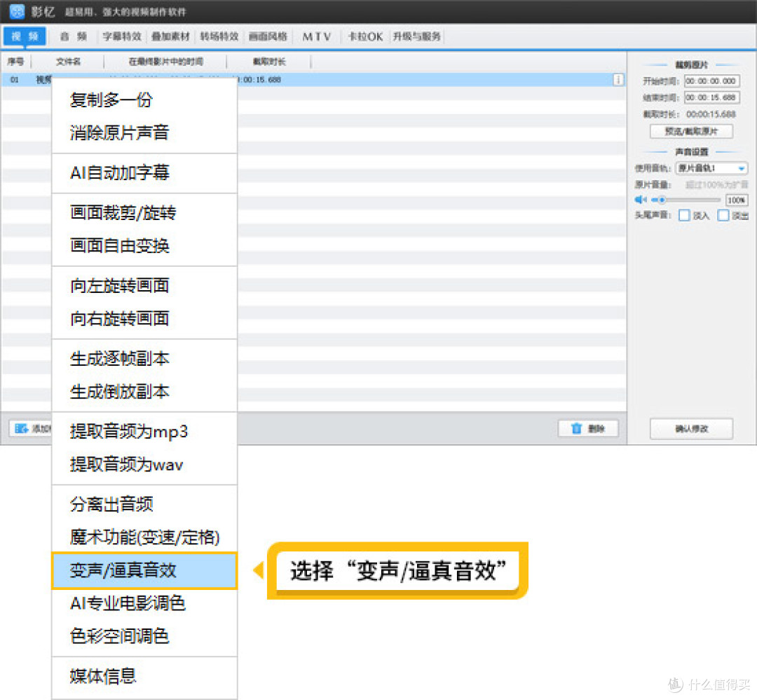The height and width of the screenshot is (700, 757).
Task: Click the 结束时间 end time field
Action: (711, 97)
